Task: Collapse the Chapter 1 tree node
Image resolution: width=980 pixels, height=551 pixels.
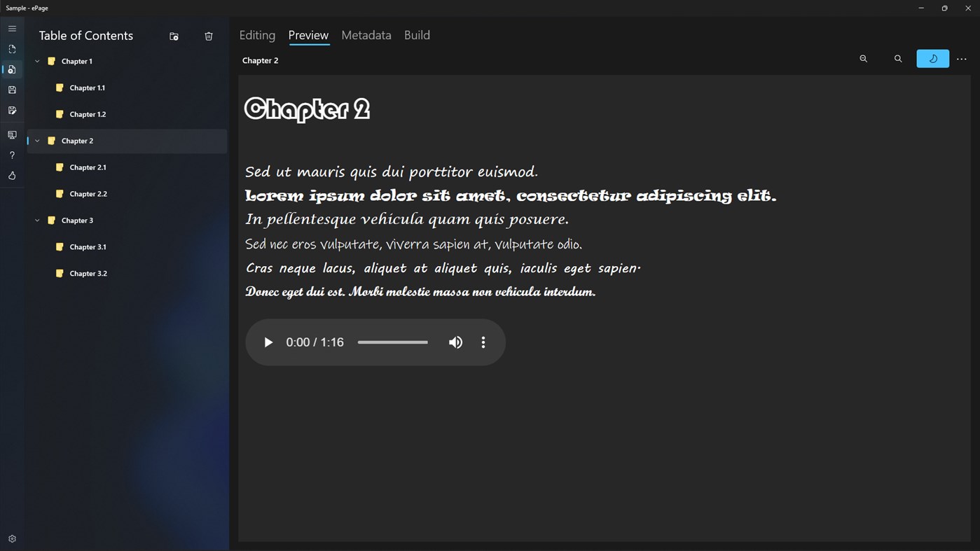Action: point(37,61)
